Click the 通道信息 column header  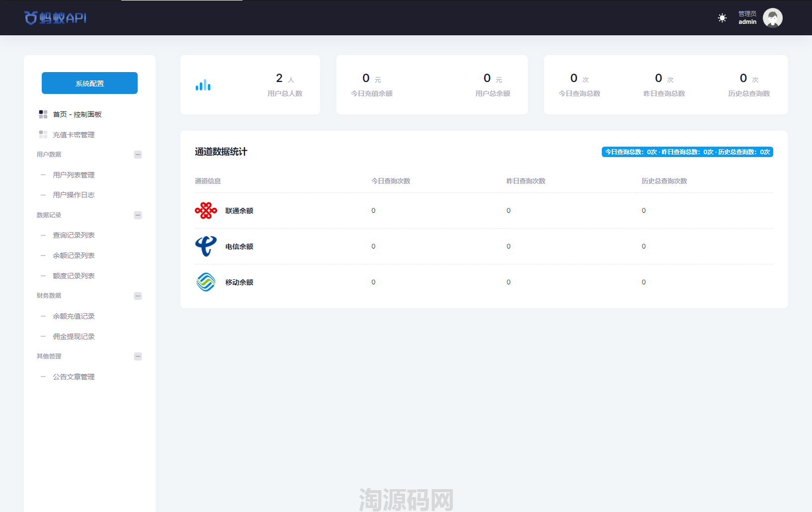(x=208, y=181)
